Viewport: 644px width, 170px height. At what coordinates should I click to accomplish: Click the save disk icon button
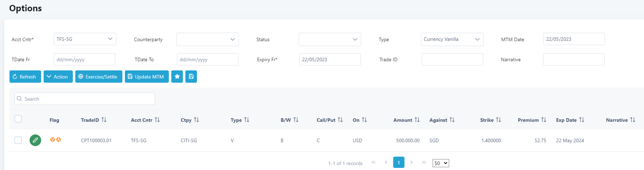pyautogui.click(x=191, y=77)
